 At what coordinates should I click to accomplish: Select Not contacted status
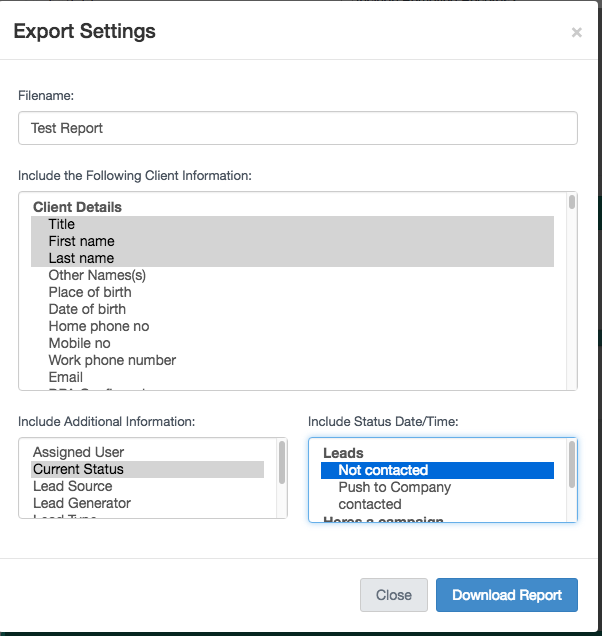[x=383, y=470]
